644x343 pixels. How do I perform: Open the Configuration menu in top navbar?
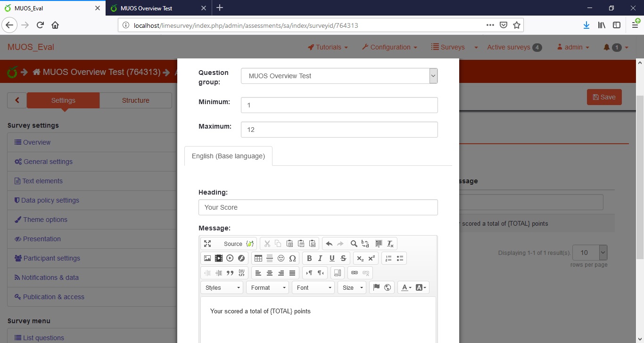[x=389, y=47]
